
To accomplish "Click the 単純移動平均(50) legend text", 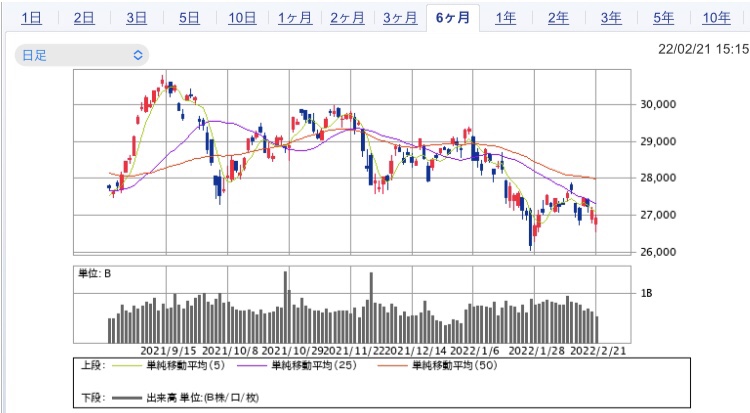I will [454, 366].
